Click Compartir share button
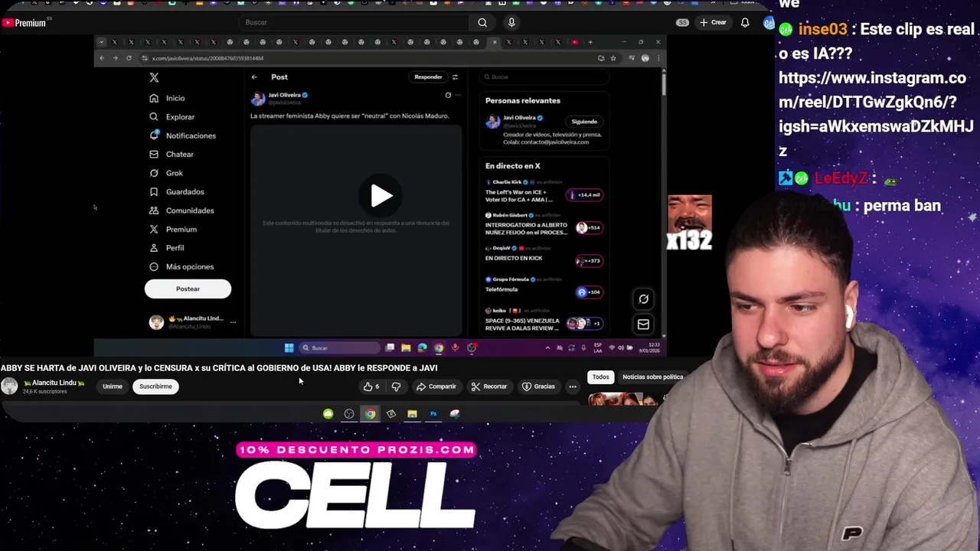This screenshot has width=980, height=551. click(x=436, y=386)
